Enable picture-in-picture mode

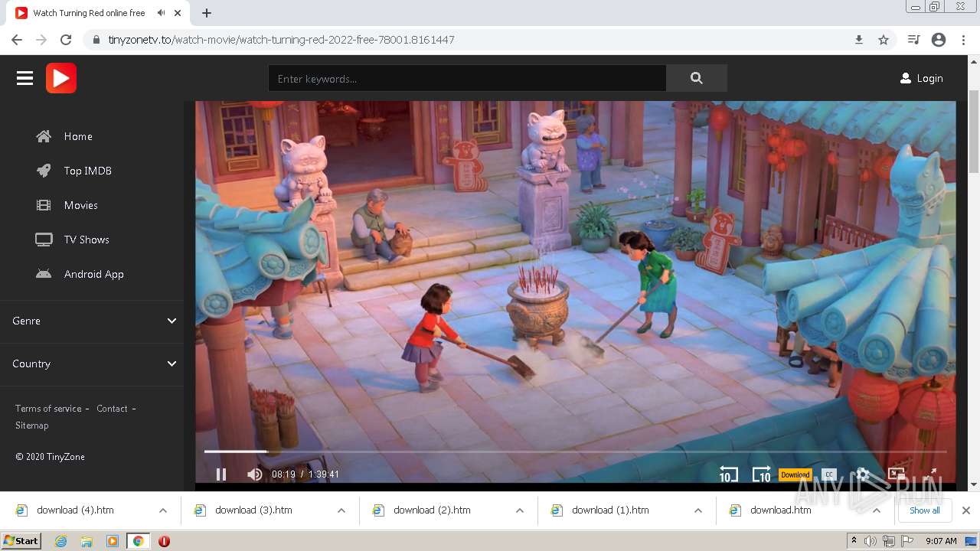click(x=897, y=474)
